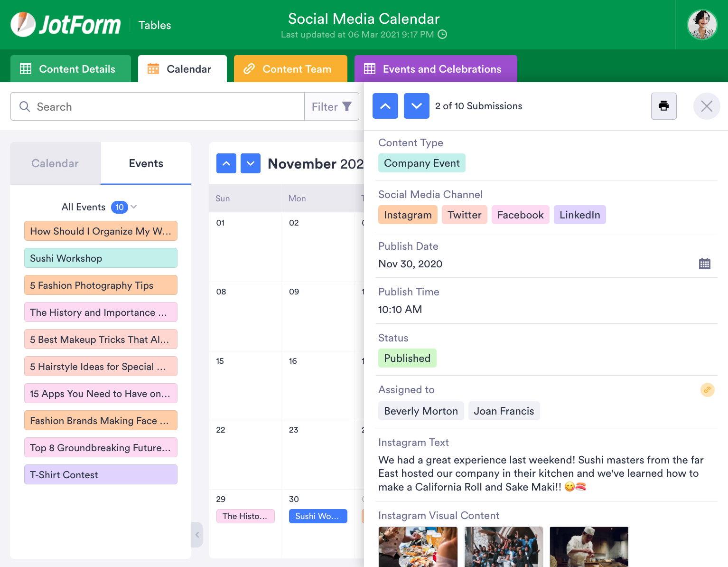Close the submission detail panel

pos(707,106)
